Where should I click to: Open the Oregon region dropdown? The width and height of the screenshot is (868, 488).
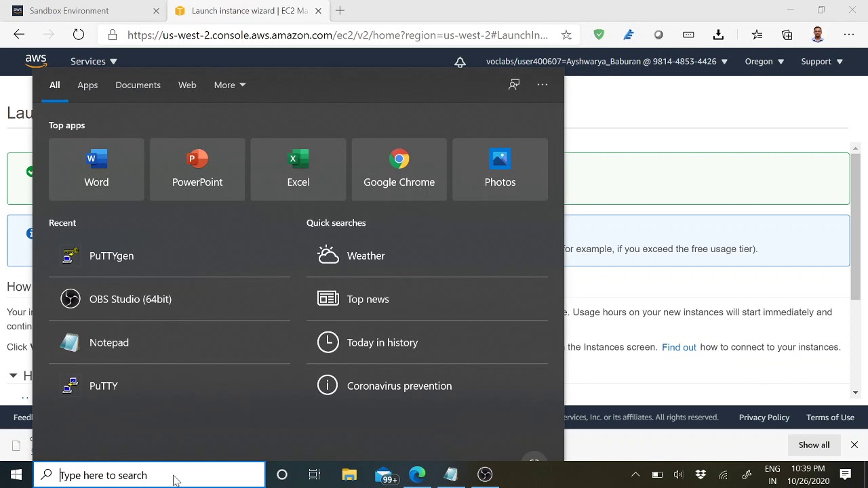[764, 61]
